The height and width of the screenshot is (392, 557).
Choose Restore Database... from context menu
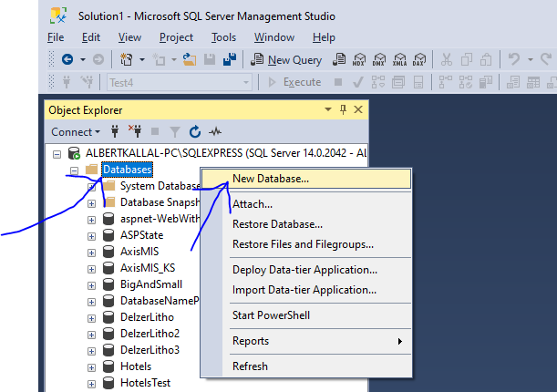(306, 224)
